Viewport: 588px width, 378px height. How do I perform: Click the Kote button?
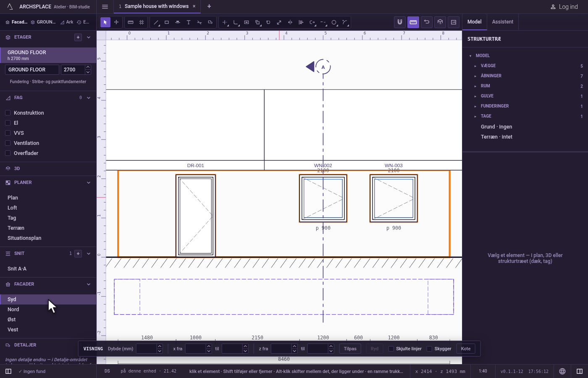click(x=466, y=349)
